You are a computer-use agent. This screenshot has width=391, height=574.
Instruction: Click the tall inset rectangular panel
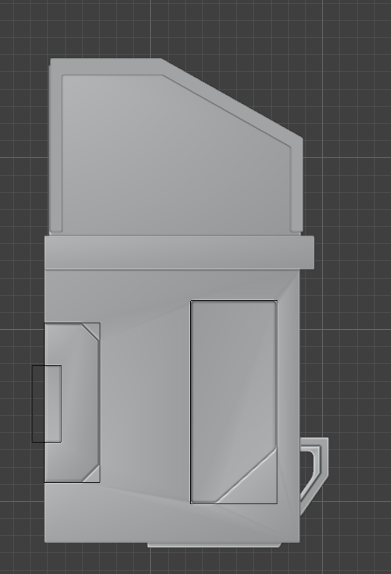[234, 402]
